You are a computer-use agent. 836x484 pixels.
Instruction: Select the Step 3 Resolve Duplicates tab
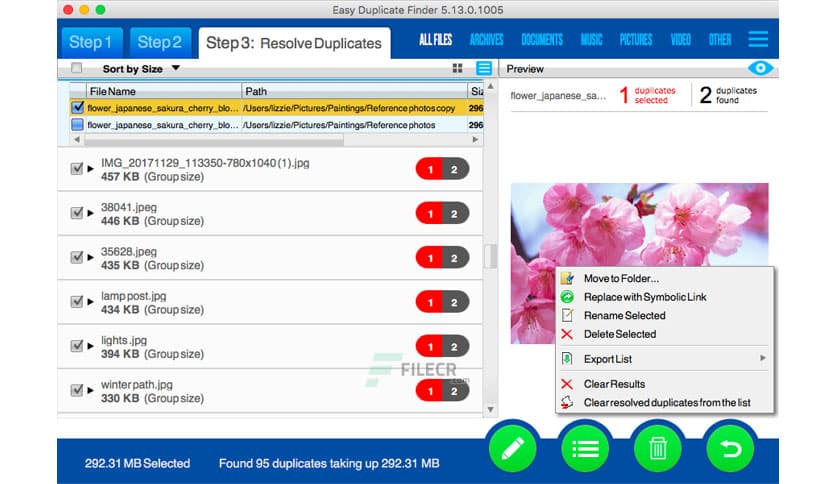tap(294, 43)
